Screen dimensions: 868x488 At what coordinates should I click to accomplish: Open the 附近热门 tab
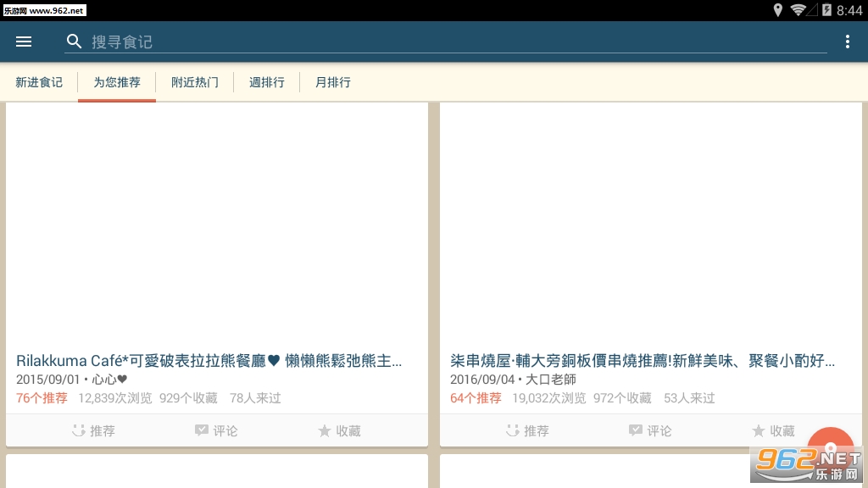(x=195, y=82)
